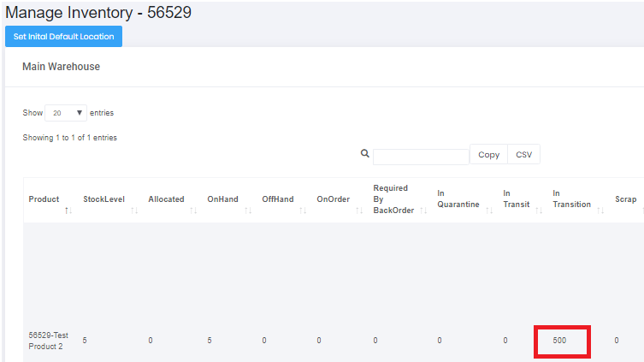Image resolution: width=644 pixels, height=362 pixels.
Task: Click Required By BackOrder sort arrows
Action: (x=423, y=211)
